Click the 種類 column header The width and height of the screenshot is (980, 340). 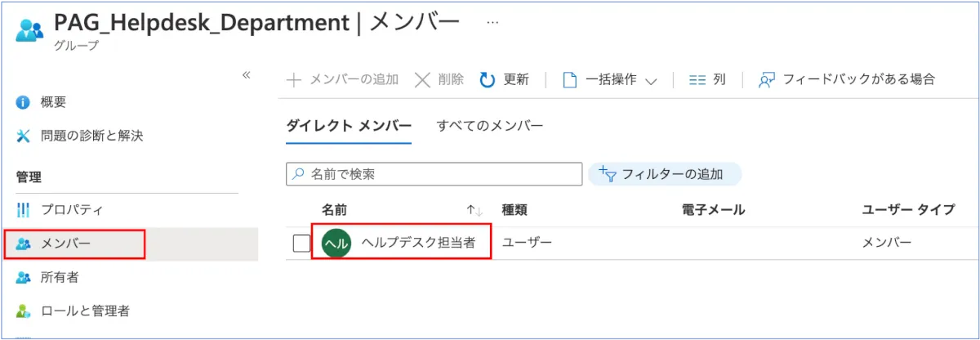[x=514, y=210]
